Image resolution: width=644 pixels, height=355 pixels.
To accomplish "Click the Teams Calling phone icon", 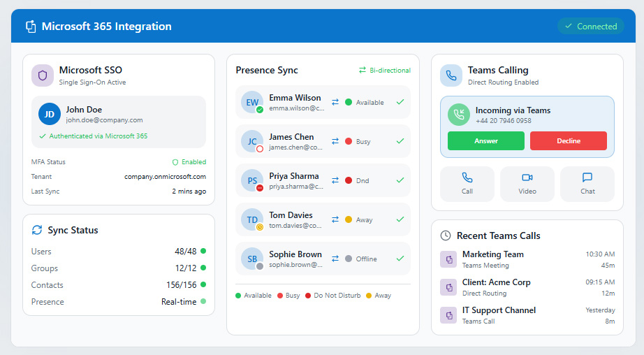I will tap(451, 75).
